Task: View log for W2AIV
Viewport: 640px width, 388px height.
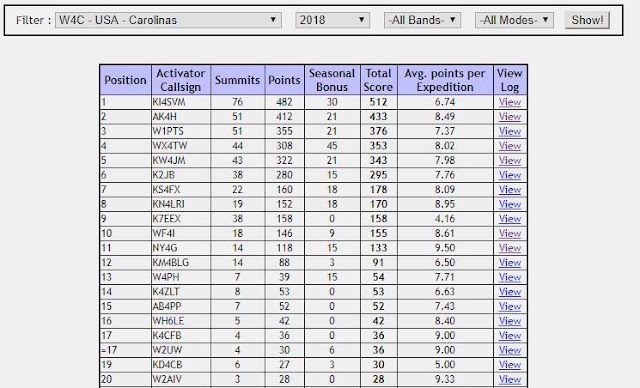Action: click(x=510, y=379)
